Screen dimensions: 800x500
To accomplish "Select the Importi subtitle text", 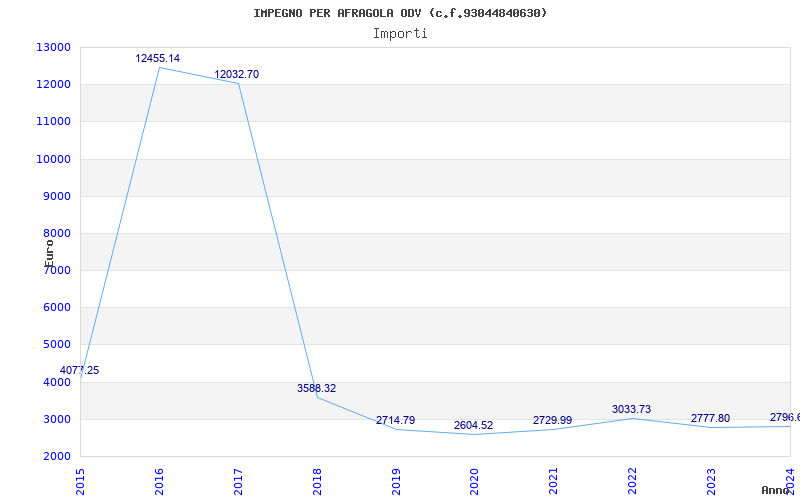I will tap(400, 34).
